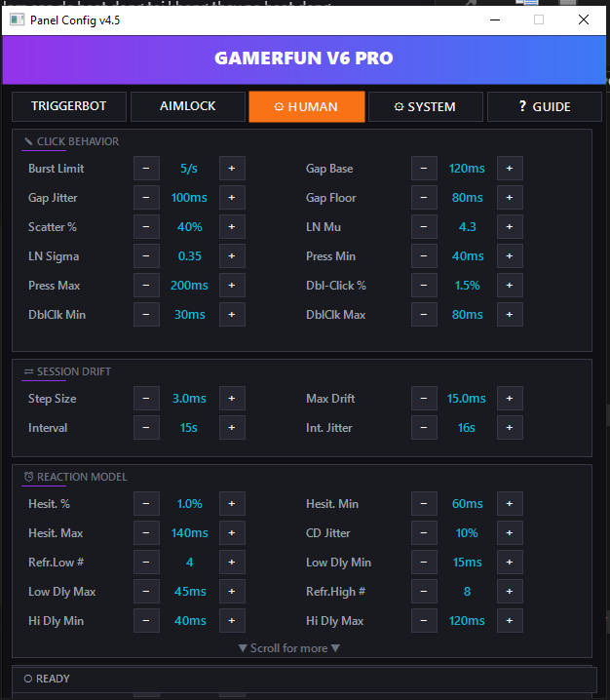Lower the Hi Dly Min value
Viewport: 610px width, 700px height.
(x=146, y=620)
